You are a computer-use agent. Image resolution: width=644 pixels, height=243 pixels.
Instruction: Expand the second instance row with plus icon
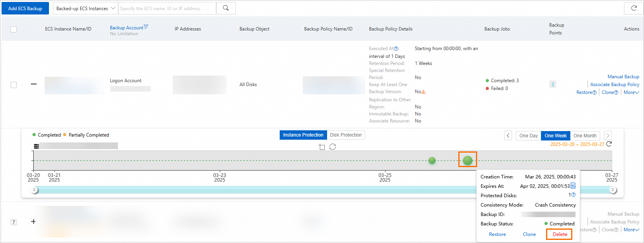[33, 221]
